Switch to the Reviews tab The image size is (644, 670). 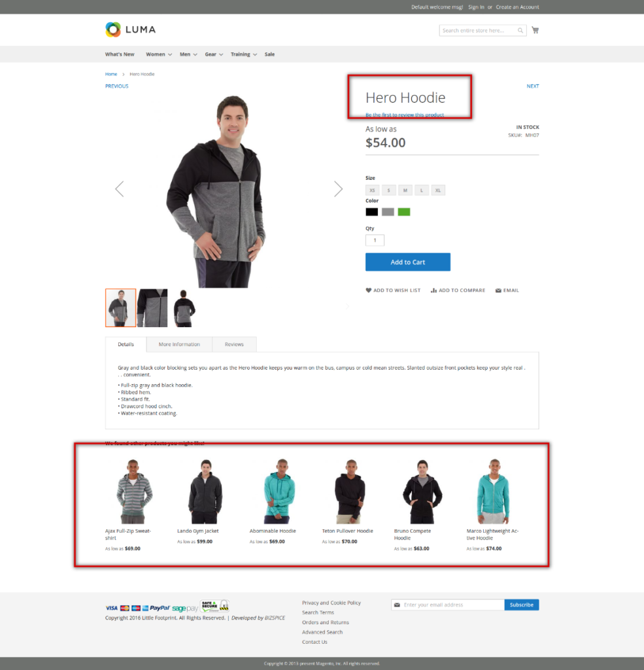click(x=235, y=344)
